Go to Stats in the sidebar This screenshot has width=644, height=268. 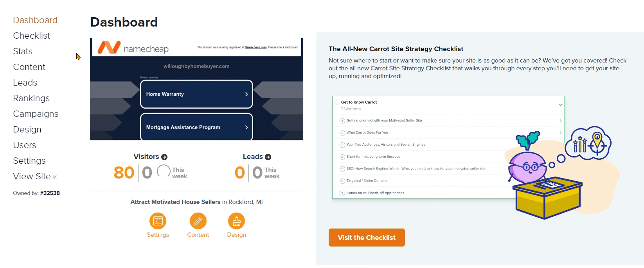tap(23, 51)
